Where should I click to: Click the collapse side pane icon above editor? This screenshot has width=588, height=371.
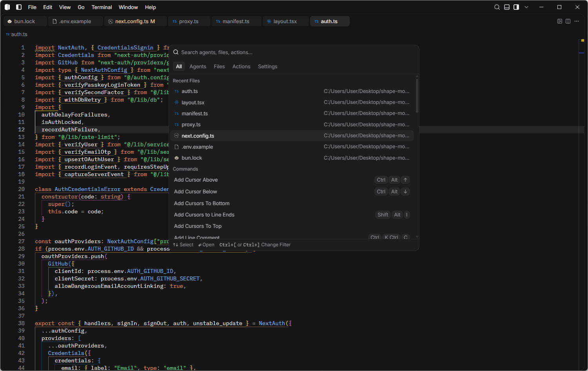pos(560,21)
